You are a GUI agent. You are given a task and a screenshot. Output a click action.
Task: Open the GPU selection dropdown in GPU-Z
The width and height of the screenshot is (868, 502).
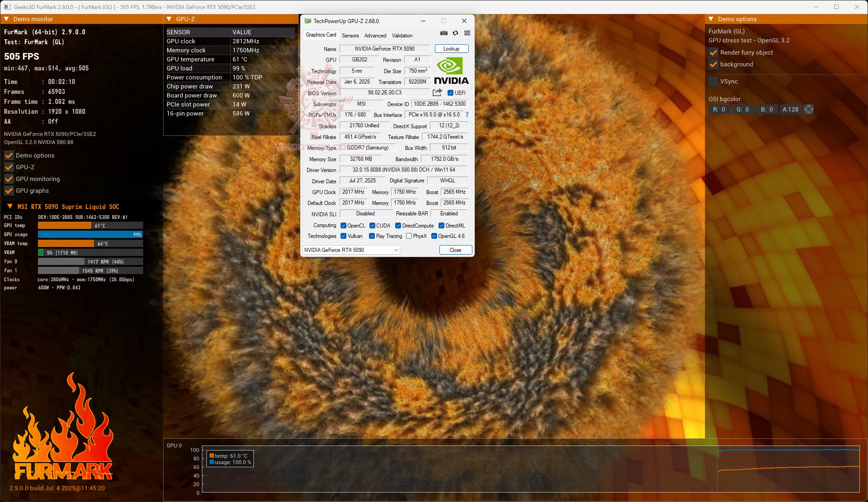(x=395, y=250)
